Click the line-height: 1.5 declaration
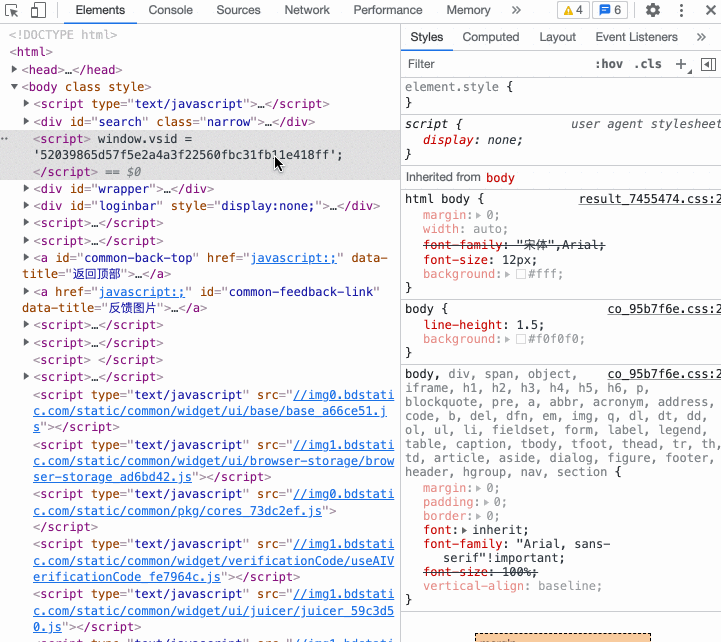This screenshot has height=642, width=721. pos(484,325)
